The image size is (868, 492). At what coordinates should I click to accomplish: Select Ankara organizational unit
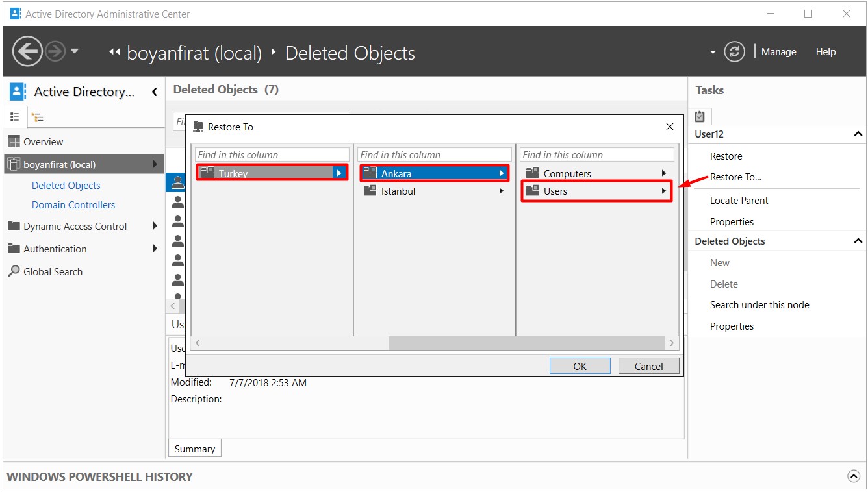tap(435, 173)
